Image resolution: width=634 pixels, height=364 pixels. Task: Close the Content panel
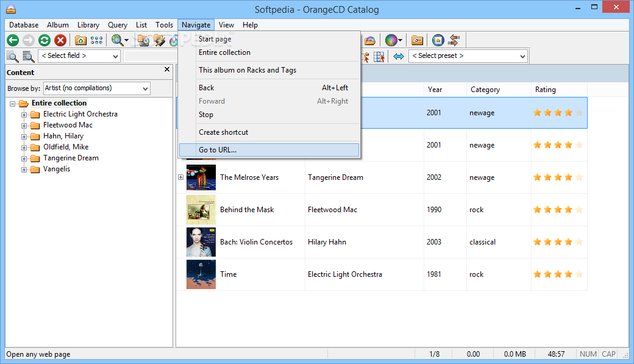pyautogui.click(x=167, y=70)
